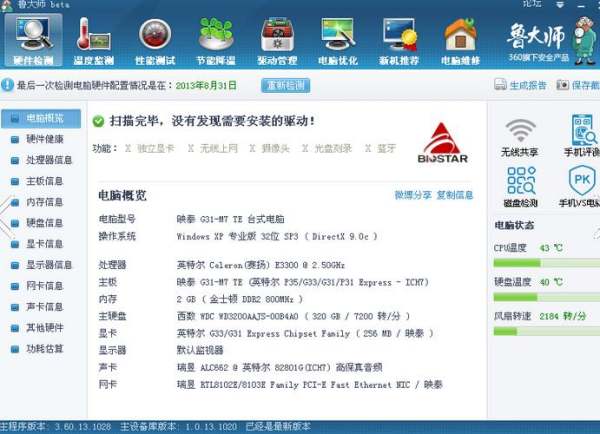The height and width of the screenshot is (434, 600).
Task: Click the BIOSTAR brand logo
Action: [442, 143]
